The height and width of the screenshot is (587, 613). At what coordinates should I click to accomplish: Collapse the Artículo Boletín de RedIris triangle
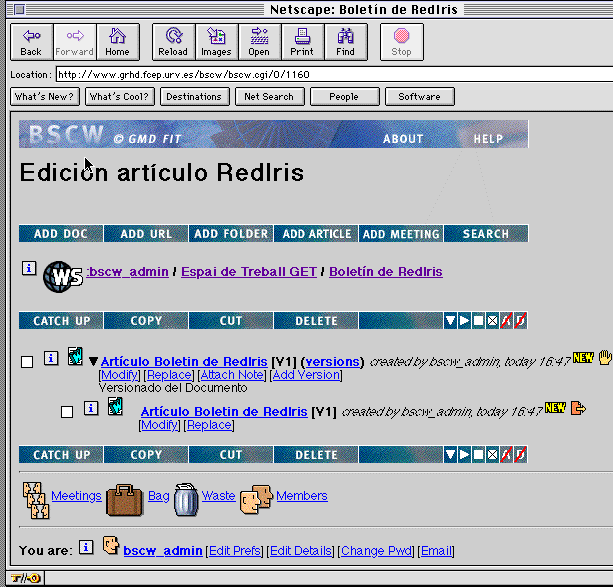tap(93, 362)
